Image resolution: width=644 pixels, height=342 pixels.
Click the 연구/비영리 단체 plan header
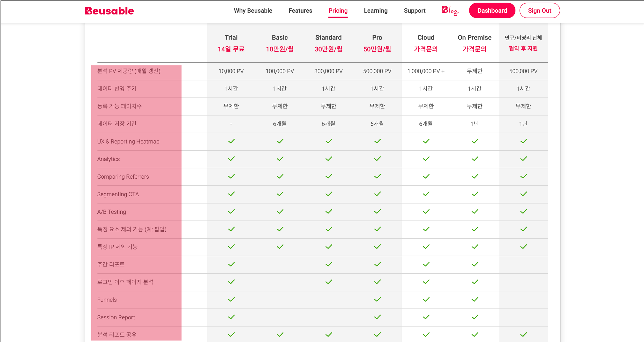point(523,38)
